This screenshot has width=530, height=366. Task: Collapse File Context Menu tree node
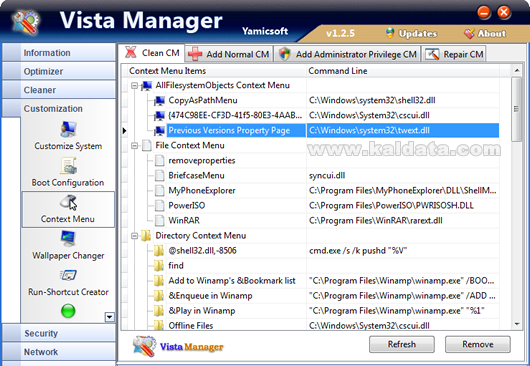(135, 146)
